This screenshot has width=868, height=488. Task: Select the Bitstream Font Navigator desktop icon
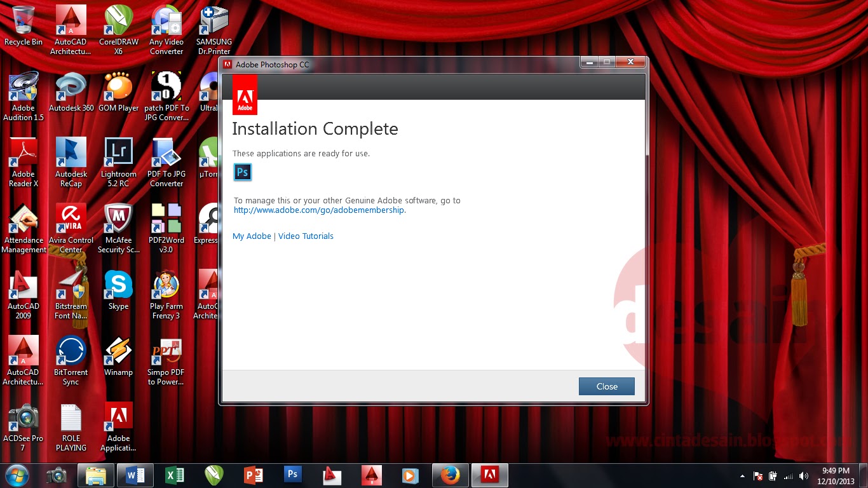pos(71,294)
